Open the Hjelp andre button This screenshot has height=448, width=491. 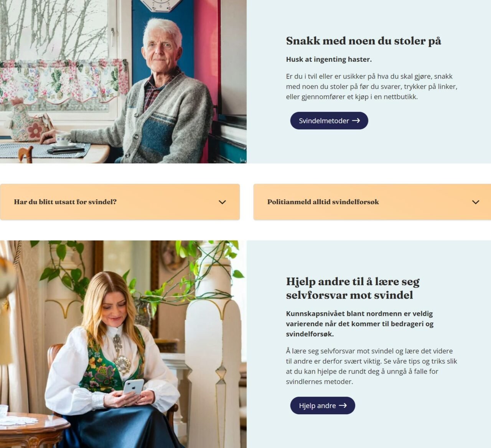(323, 405)
